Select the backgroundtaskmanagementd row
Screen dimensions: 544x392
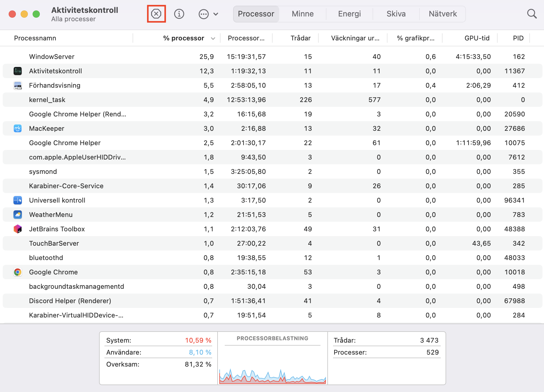(x=272, y=286)
